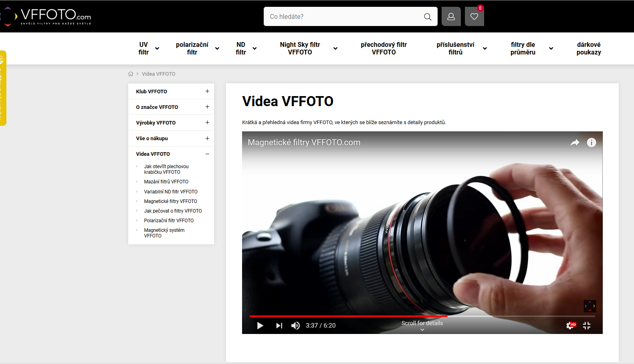Click Vše o nákupu sidebar heading
Image resolution: width=634 pixels, height=364 pixels.
[152, 139]
